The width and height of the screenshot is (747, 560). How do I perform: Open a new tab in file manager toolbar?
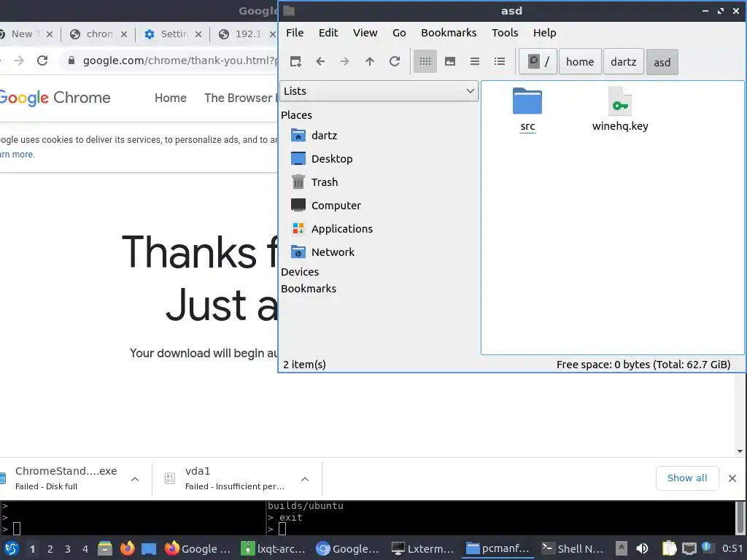[295, 61]
